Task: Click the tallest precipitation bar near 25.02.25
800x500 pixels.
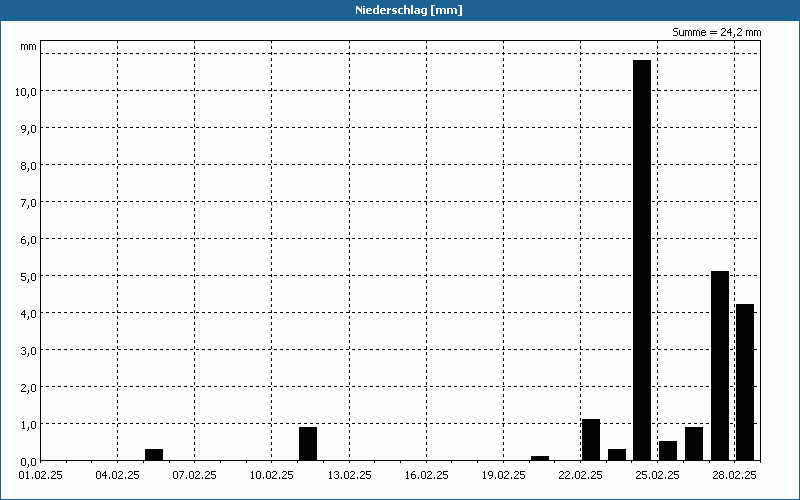Action: pyautogui.click(x=642, y=260)
